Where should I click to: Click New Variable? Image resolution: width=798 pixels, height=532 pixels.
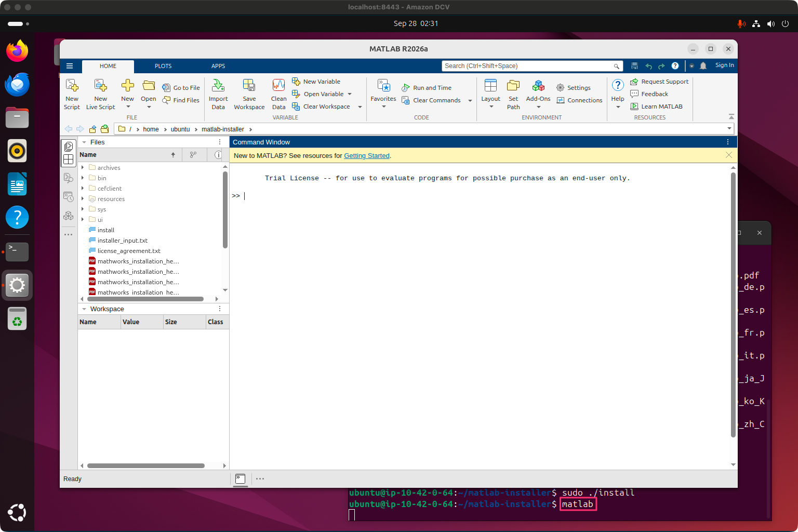pyautogui.click(x=316, y=82)
